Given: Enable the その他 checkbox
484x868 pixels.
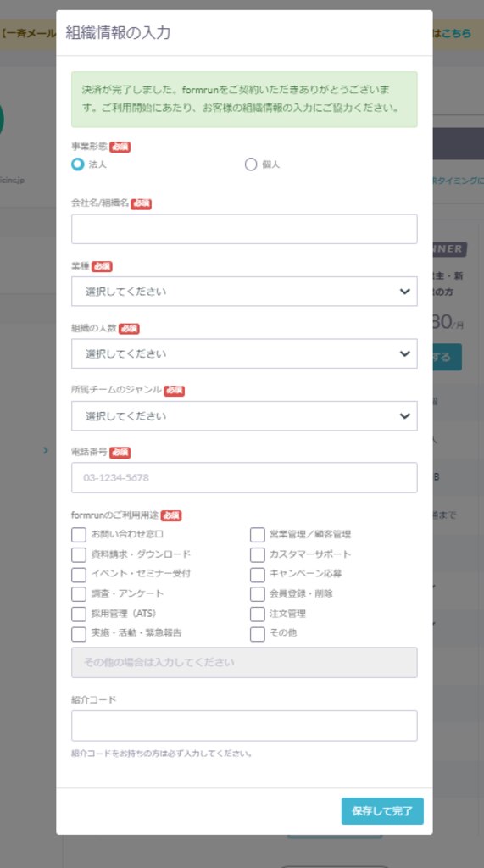Looking at the screenshot, I should click(257, 634).
